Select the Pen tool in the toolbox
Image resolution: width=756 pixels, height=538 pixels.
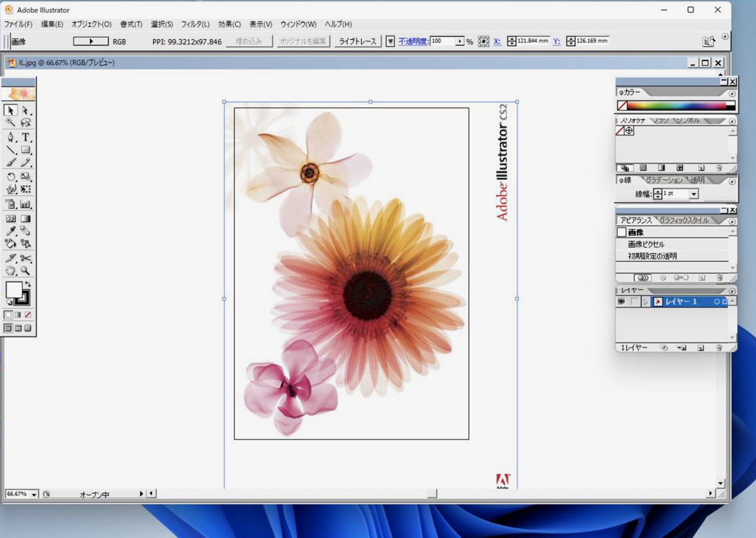(x=11, y=137)
